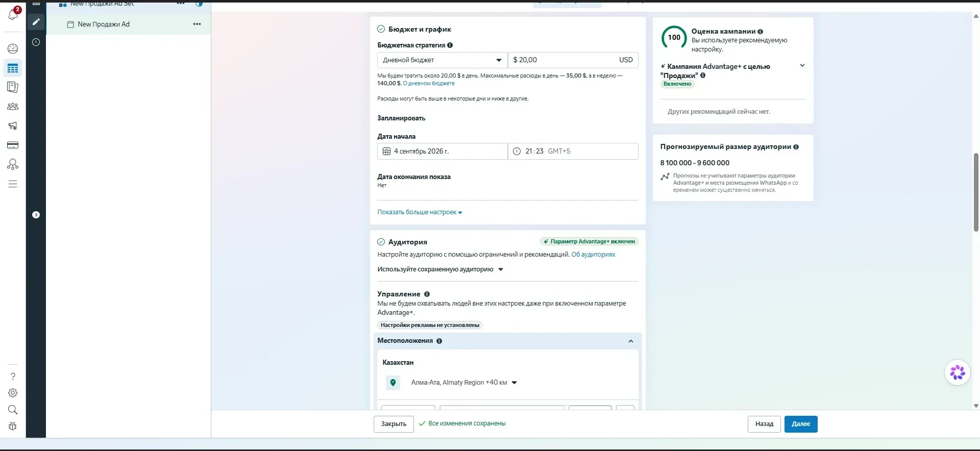
Task: Open Об аудиториях link
Action: click(x=593, y=255)
